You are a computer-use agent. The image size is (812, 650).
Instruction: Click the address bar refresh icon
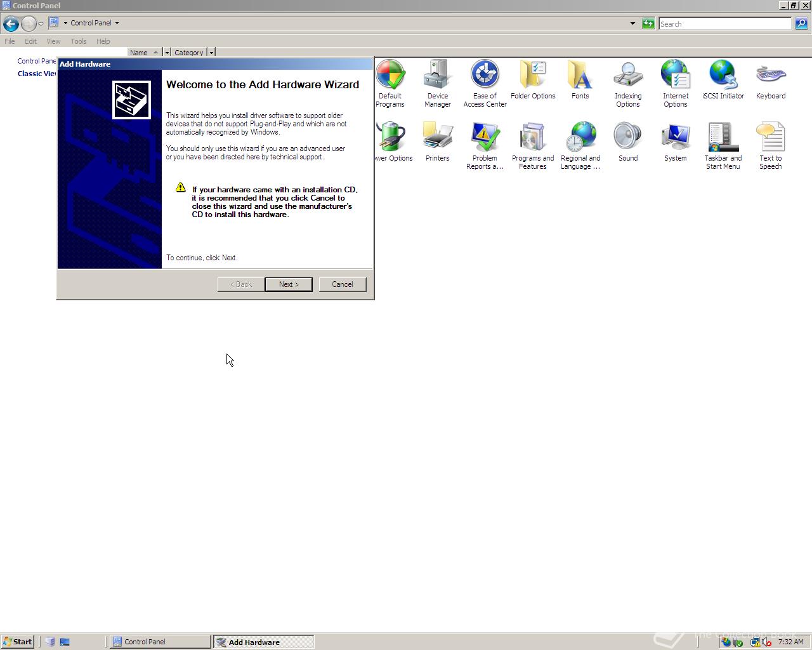(648, 23)
